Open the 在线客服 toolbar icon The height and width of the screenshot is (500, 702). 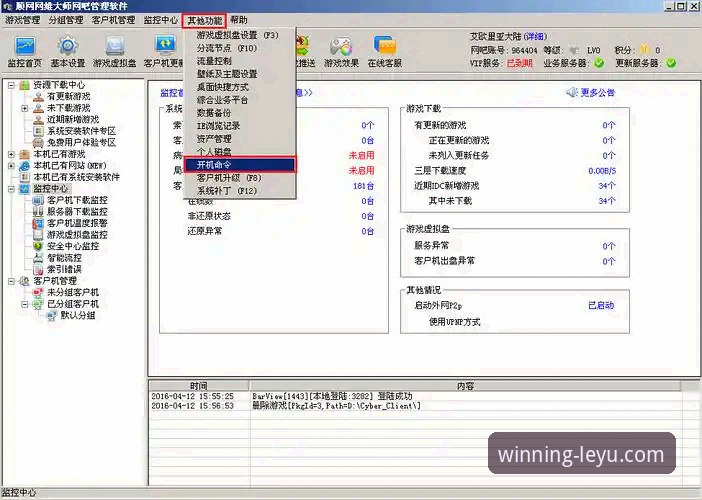click(385, 46)
